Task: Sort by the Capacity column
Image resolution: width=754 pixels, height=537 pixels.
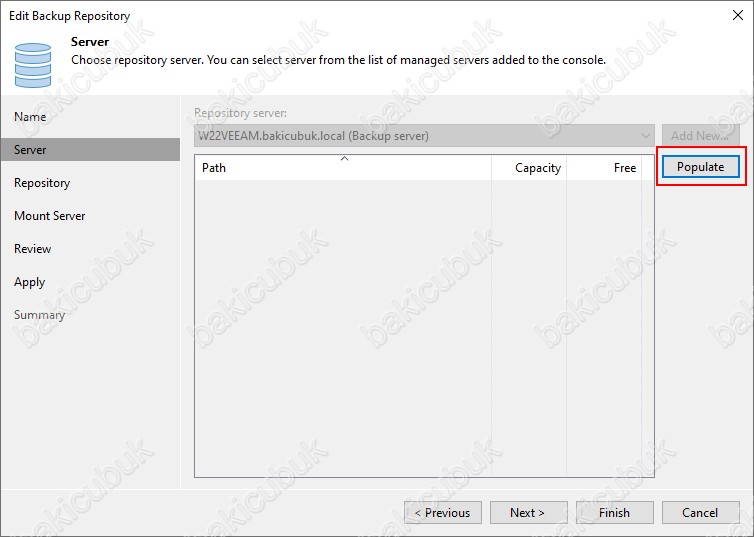Action: (528, 168)
